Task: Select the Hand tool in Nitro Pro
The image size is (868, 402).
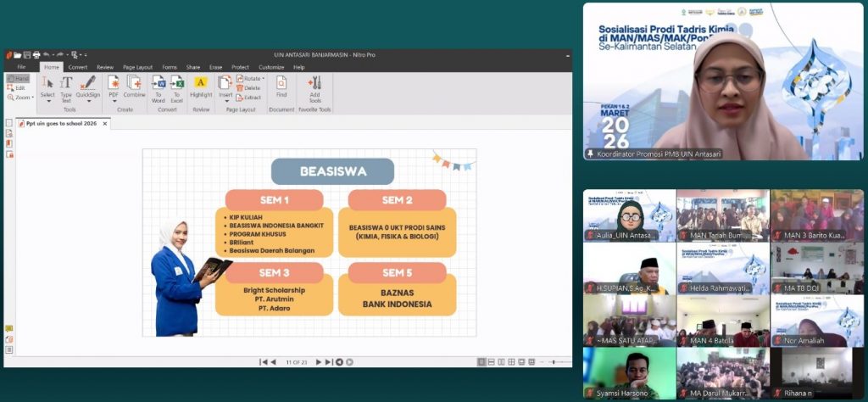Action: [x=18, y=79]
